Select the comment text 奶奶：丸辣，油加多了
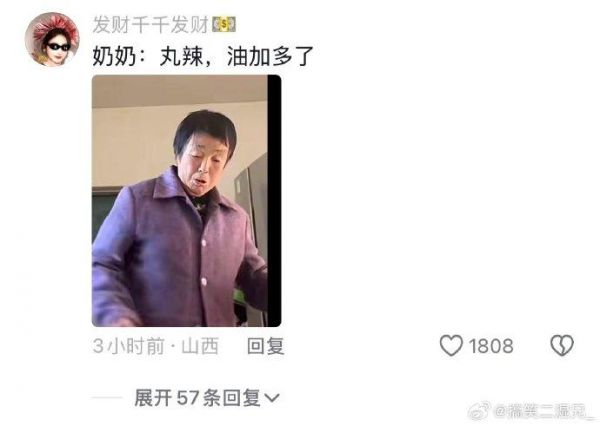This screenshot has width=600, height=426. pos(203,56)
